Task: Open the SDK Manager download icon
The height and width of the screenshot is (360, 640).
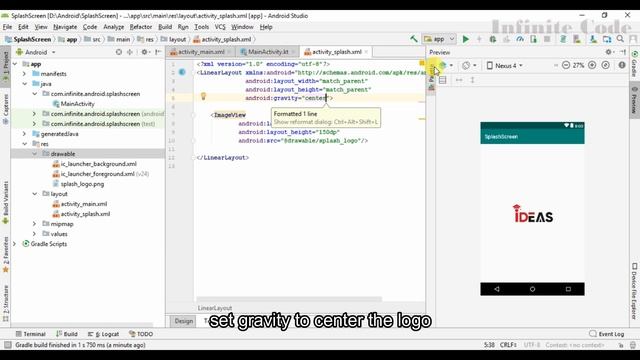Action: [x=593, y=39]
